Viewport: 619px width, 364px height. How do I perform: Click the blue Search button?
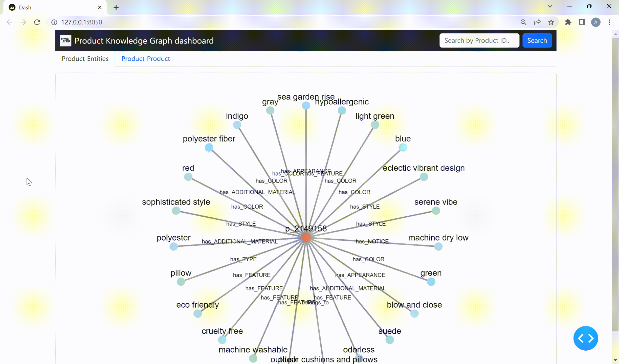point(537,40)
